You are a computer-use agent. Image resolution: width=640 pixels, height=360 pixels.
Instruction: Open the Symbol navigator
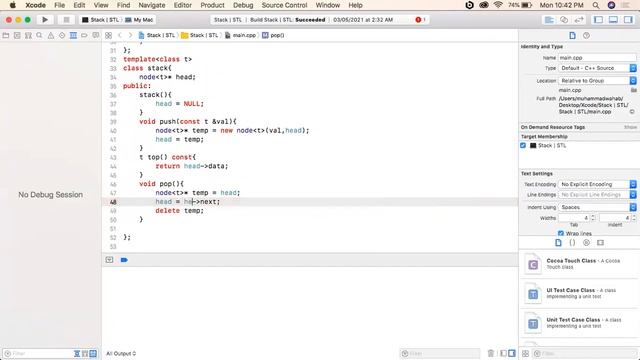coord(28,36)
